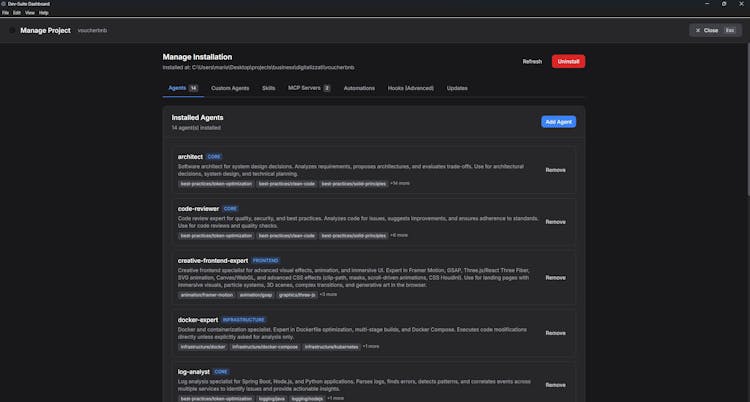Viewport: 750px width, 402px height.
Task: Click the red Uninstall button
Action: pos(568,61)
